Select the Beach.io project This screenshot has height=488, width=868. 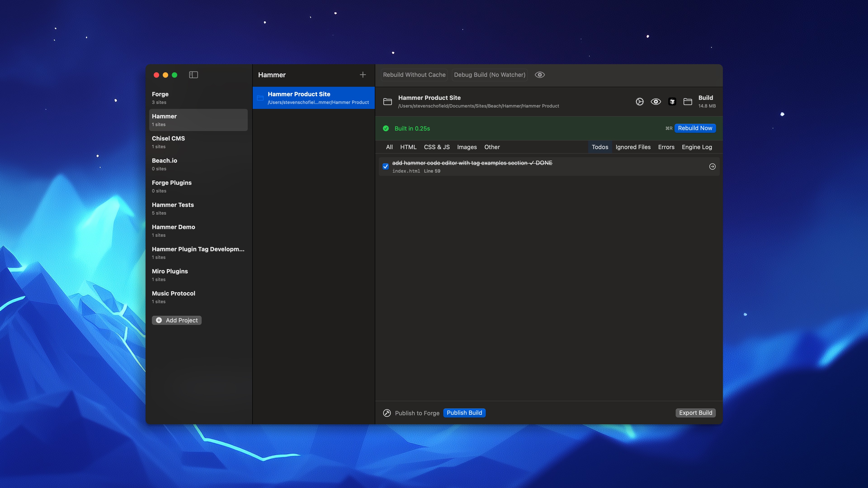tap(198, 164)
